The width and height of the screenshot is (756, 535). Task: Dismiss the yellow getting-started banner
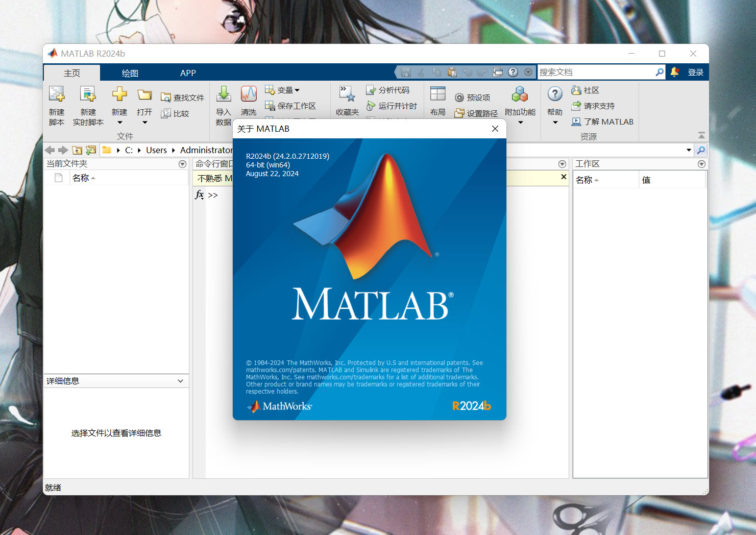(564, 177)
